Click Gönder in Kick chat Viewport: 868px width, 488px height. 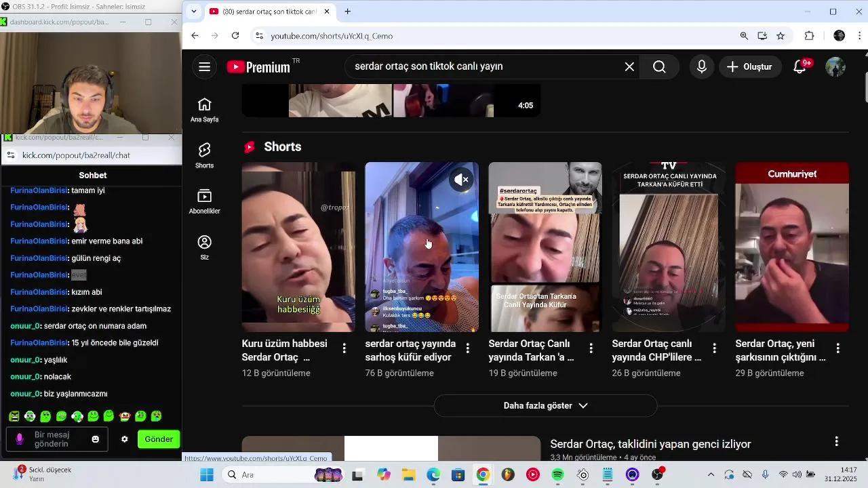(159, 439)
